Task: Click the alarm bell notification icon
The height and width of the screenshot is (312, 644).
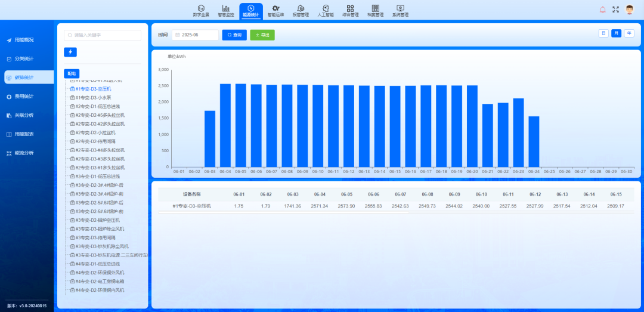Action: [602, 10]
